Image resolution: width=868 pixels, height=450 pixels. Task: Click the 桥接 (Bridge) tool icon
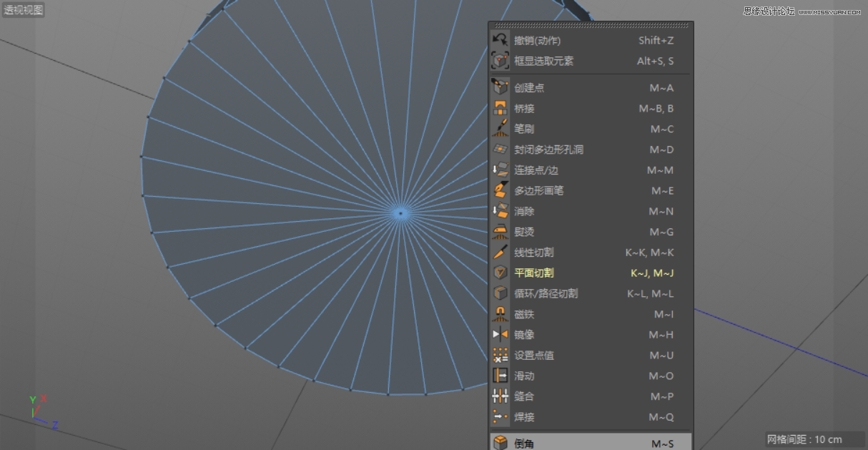(x=500, y=108)
